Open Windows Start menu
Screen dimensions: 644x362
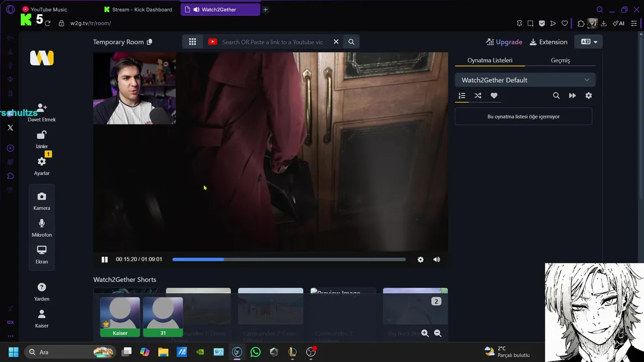[x=14, y=352]
